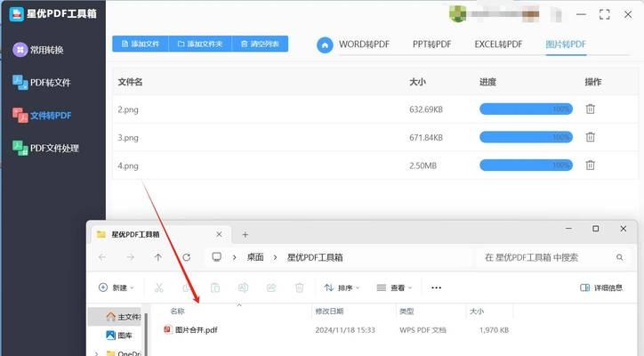This screenshot has width=644, height=356.
Task: Click the 2.50MB size value
Action: tap(423, 166)
